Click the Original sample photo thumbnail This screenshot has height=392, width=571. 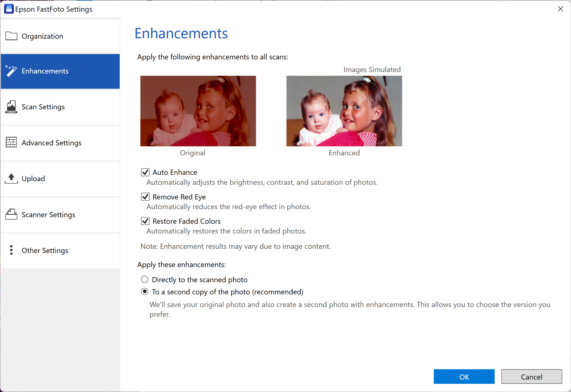(198, 111)
